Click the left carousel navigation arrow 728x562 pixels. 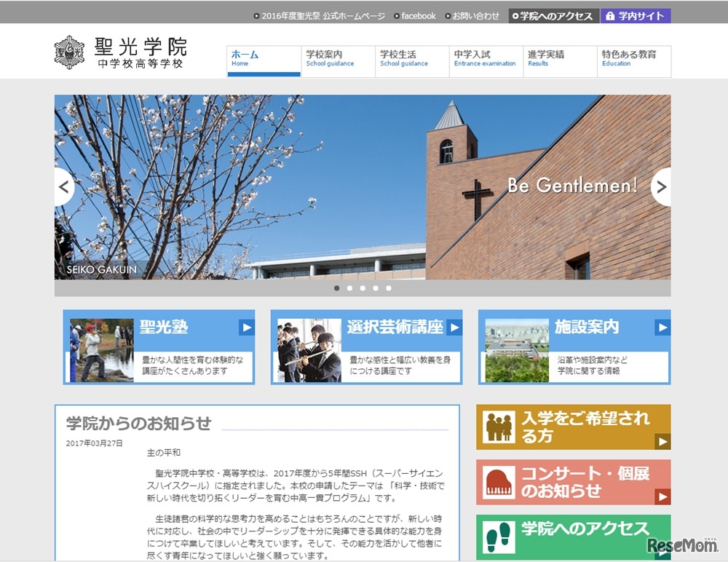pos(64,187)
